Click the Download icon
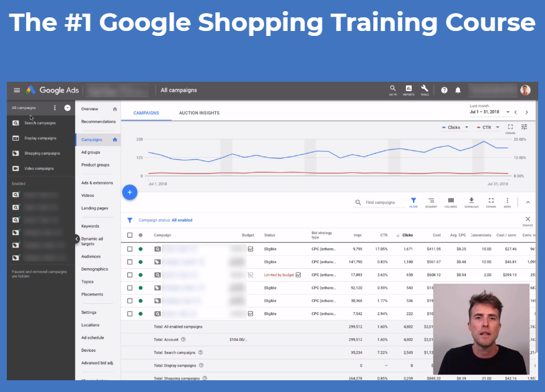 pyautogui.click(x=471, y=203)
